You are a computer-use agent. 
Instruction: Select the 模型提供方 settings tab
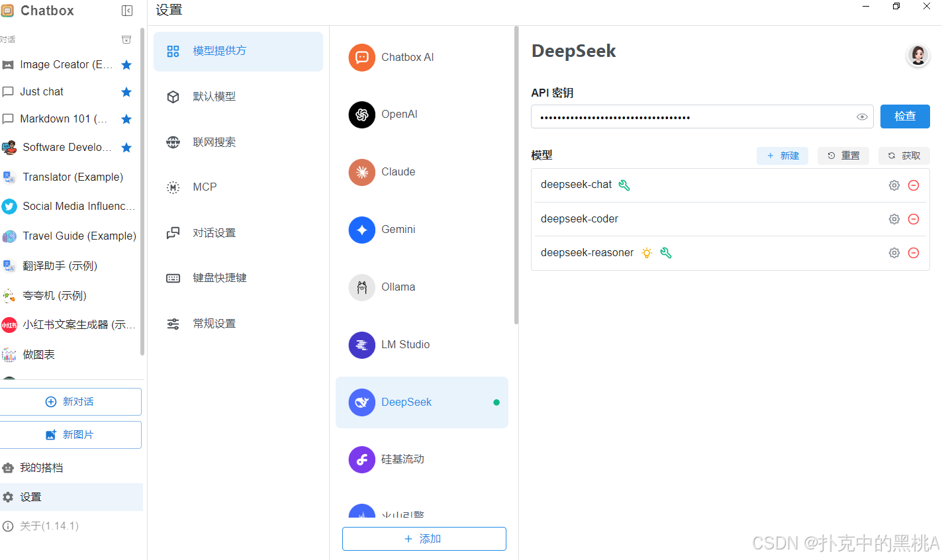pos(238,51)
